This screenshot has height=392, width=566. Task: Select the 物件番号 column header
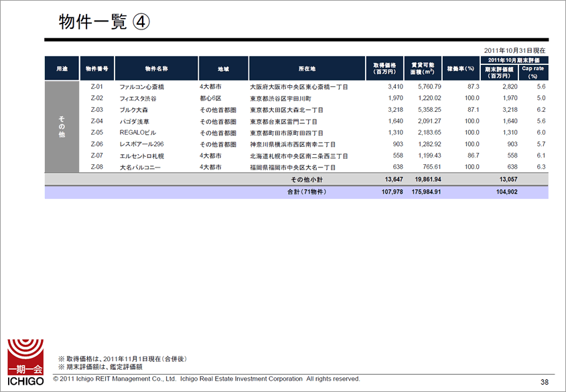coord(96,68)
